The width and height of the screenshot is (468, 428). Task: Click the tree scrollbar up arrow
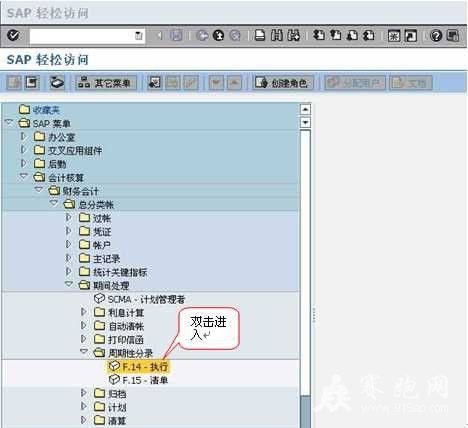[305, 109]
